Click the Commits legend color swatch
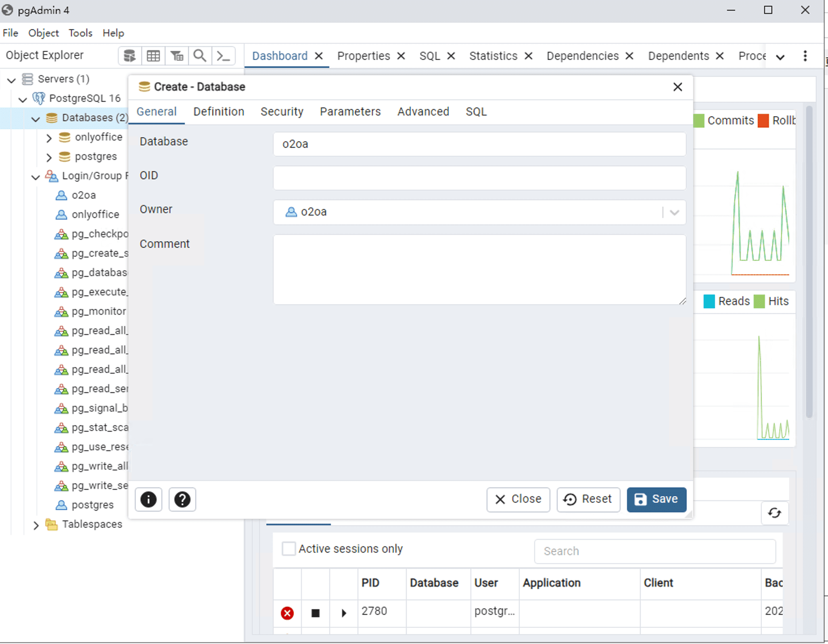Viewport: 828px width, 644px height. pos(698,121)
